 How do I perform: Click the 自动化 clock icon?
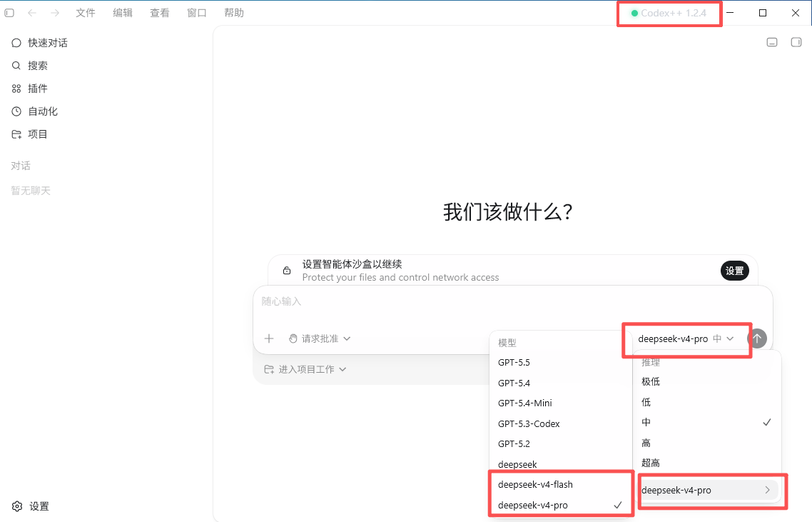click(16, 111)
